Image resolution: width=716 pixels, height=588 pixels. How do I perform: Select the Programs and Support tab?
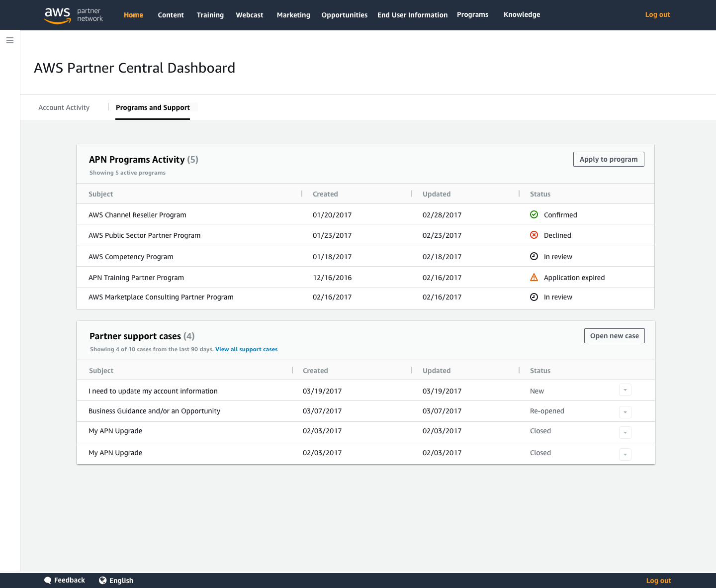click(153, 107)
